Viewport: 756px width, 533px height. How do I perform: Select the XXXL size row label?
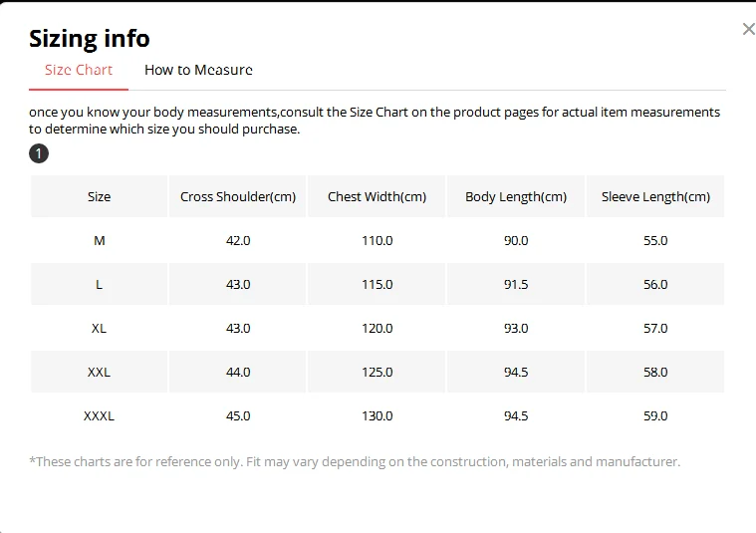[99, 416]
